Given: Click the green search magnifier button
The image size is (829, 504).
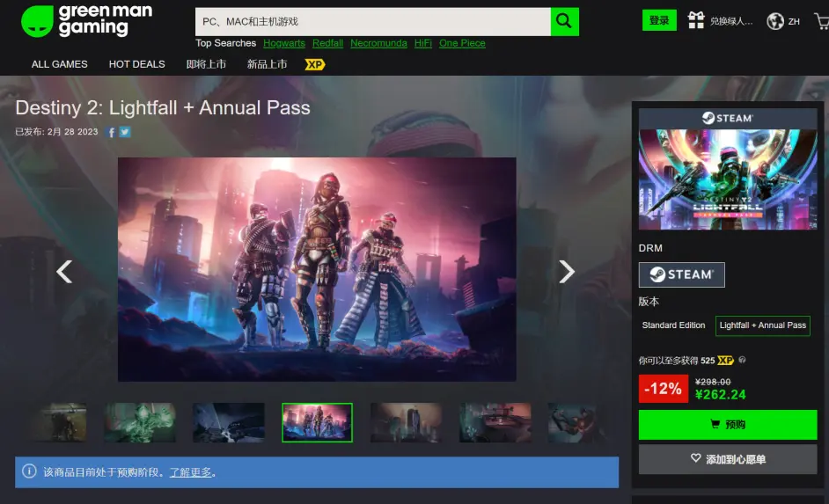Looking at the screenshot, I should (x=564, y=22).
